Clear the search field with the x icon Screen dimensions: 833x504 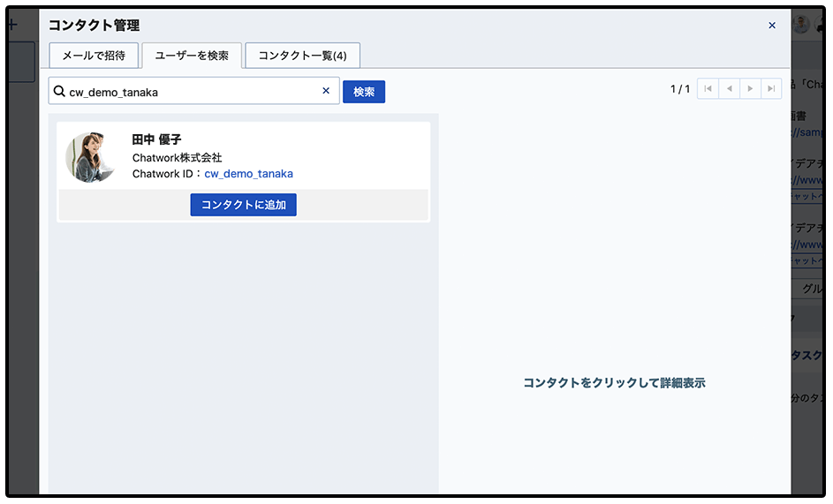pyautogui.click(x=325, y=91)
